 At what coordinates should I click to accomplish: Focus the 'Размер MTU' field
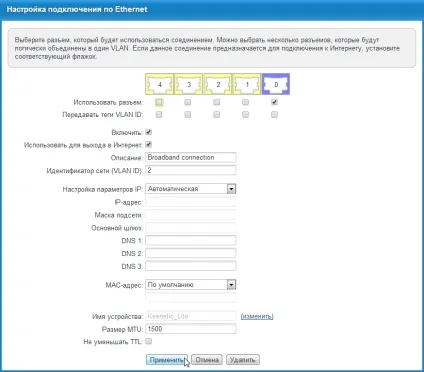191,329
